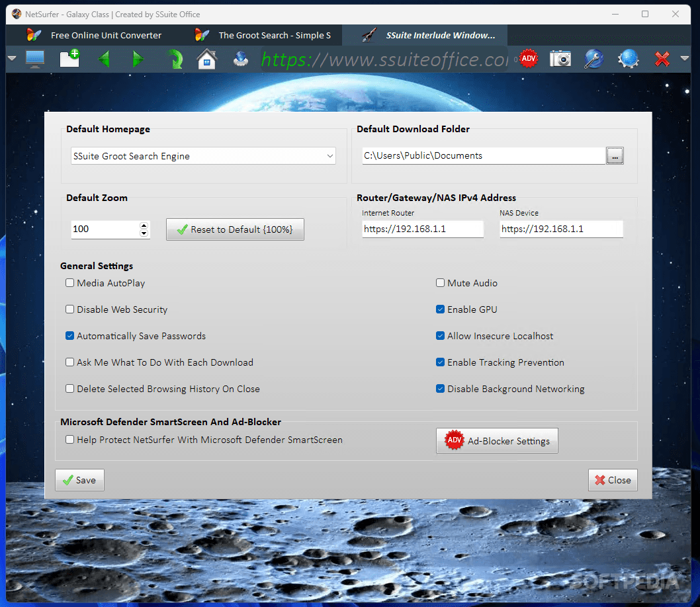Expand the left toolbar dropdown arrow
Screen dimensions: 700x607
[12, 58]
